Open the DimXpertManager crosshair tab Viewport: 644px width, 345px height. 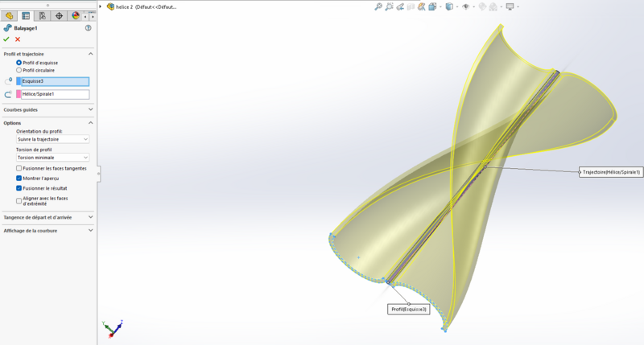click(59, 16)
